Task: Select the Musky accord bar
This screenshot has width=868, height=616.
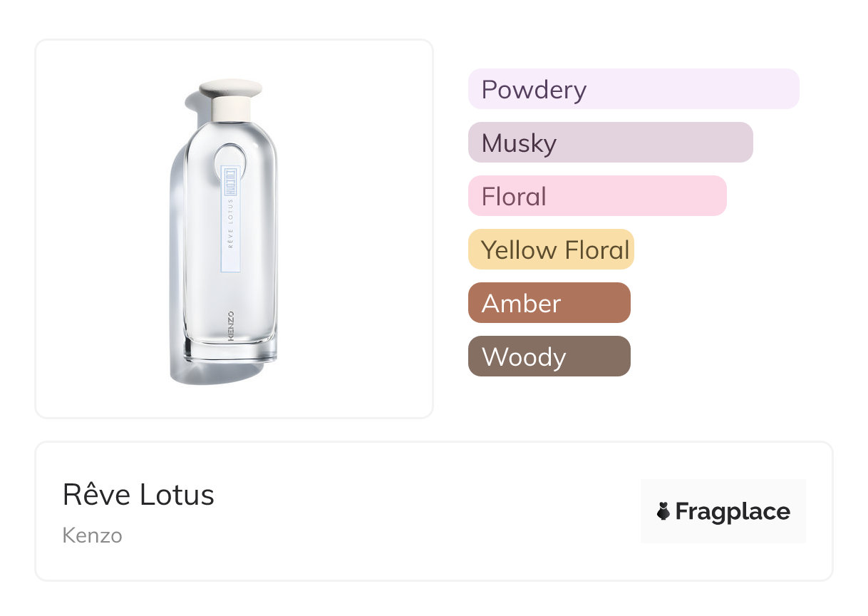Action: [x=610, y=143]
